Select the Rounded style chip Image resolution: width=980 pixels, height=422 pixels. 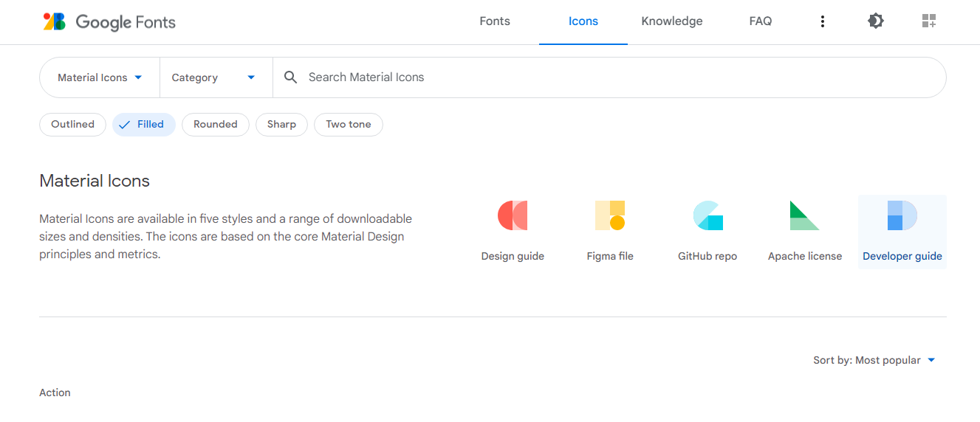click(216, 125)
